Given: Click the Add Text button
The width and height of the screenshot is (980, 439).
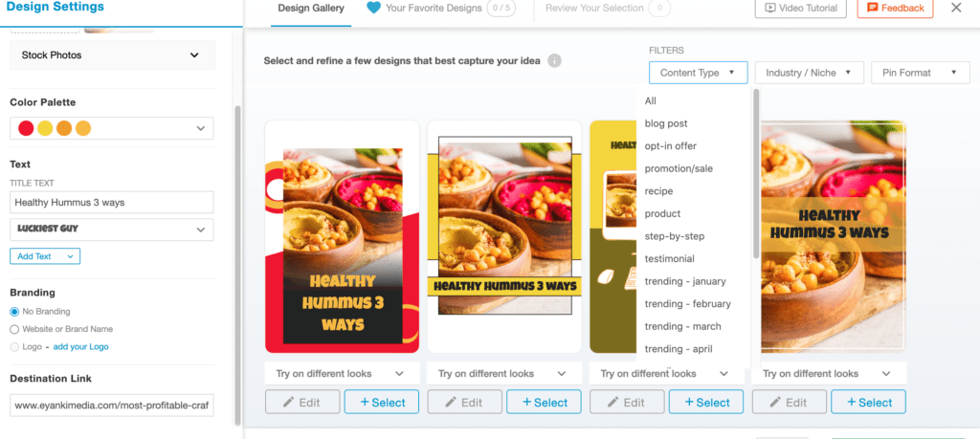Looking at the screenshot, I should click(x=45, y=256).
